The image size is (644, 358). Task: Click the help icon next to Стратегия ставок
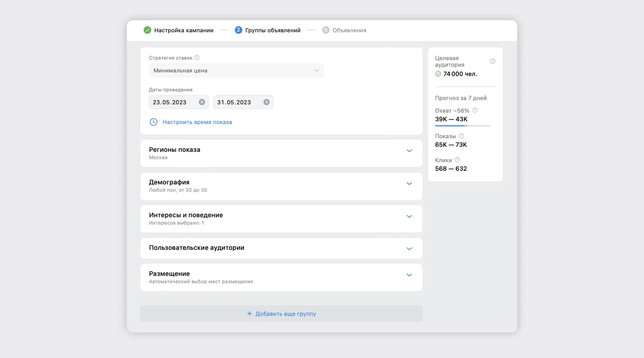click(x=197, y=58)
